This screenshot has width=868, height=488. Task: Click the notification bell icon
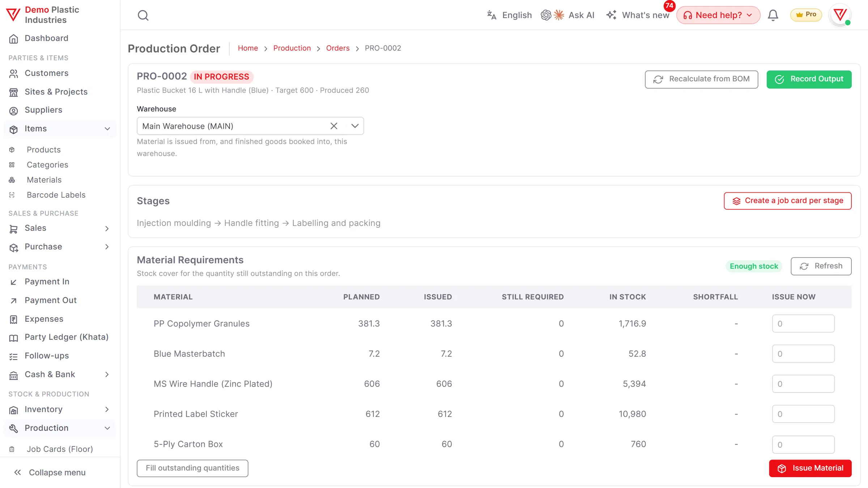773,15
